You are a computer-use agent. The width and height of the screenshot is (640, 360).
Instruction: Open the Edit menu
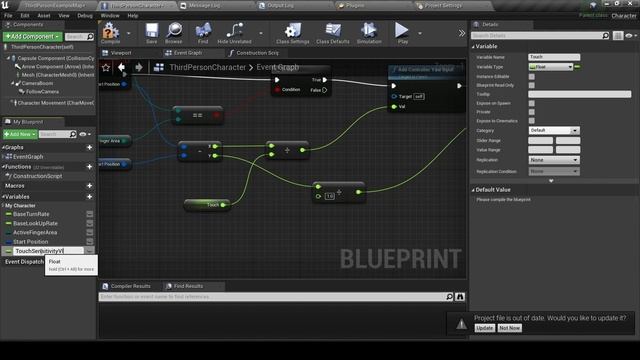click(25, 16)
